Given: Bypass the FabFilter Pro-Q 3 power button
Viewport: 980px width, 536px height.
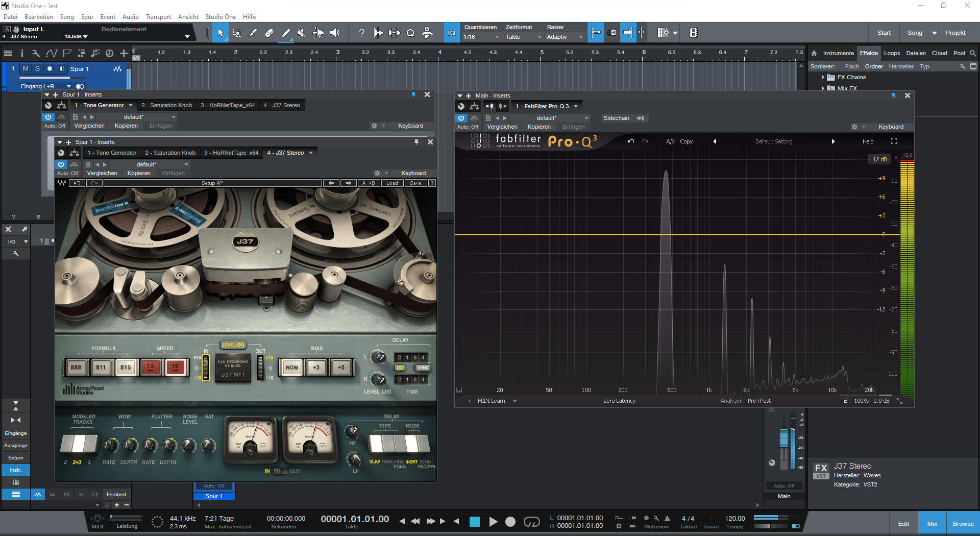Looking at the screenshot, I should pyautogui.click(x=461, y=118).
